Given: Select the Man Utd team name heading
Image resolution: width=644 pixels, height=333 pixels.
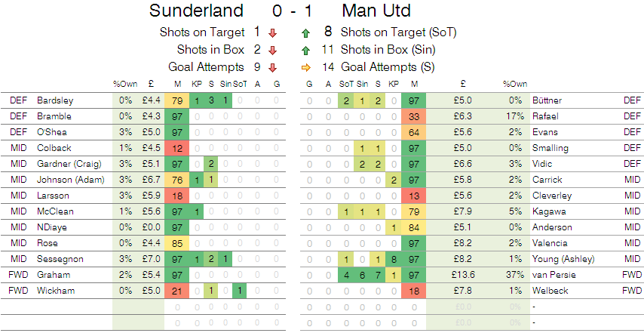Looking at the screenshot, I should 376,11.
